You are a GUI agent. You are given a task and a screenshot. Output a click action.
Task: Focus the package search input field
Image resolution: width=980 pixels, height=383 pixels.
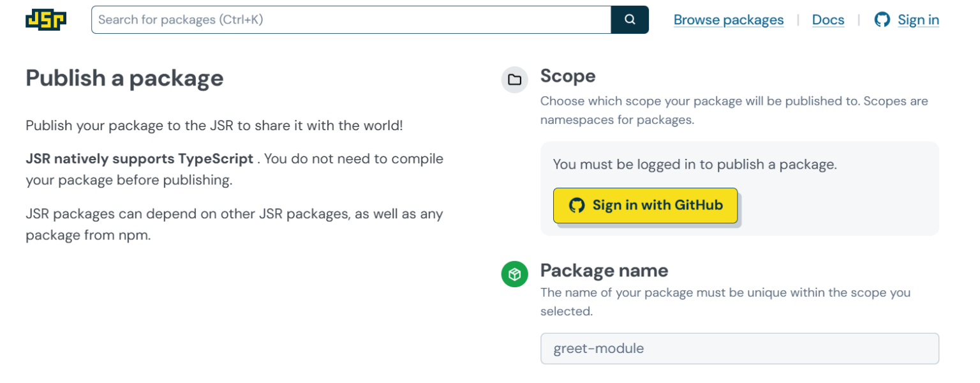[351, 20]
